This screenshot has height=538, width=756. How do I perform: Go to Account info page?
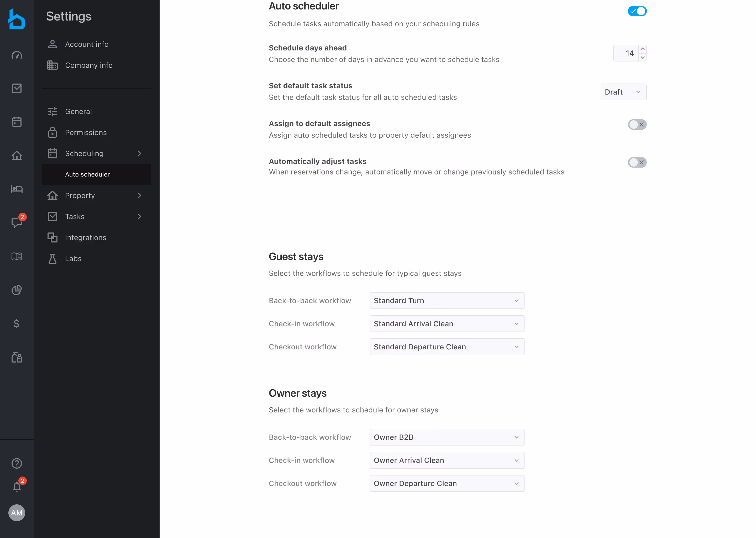pyautogui.click(x=86, y=44)
